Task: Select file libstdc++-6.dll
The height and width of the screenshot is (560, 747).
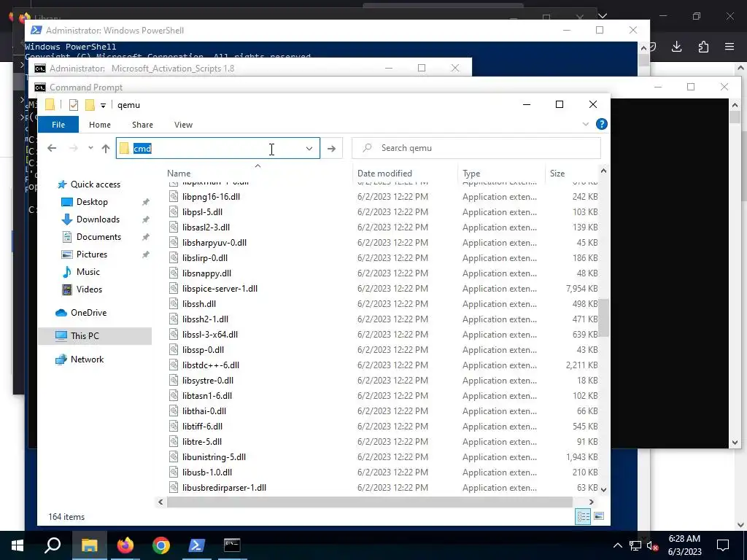Action: [x=211, y=365]
